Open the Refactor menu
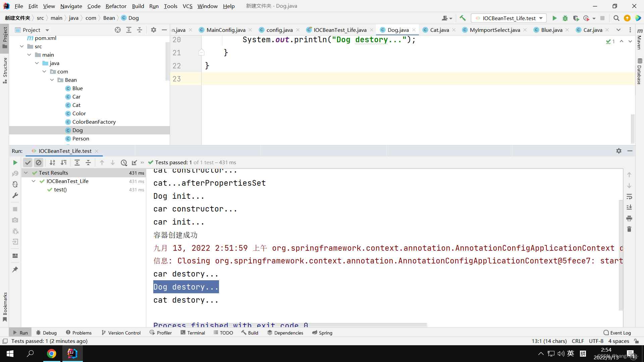Screen dimensions: 644x362 tap(116, 6)
